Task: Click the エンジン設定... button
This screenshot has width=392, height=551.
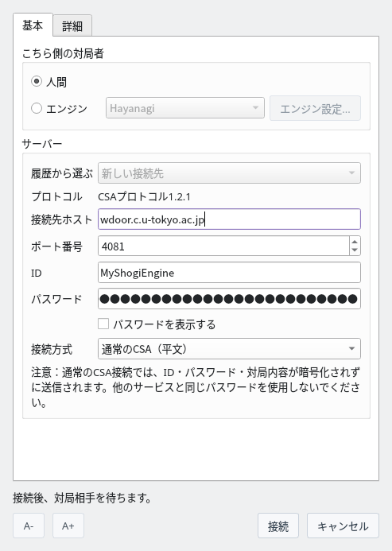Action: point(315,109)
